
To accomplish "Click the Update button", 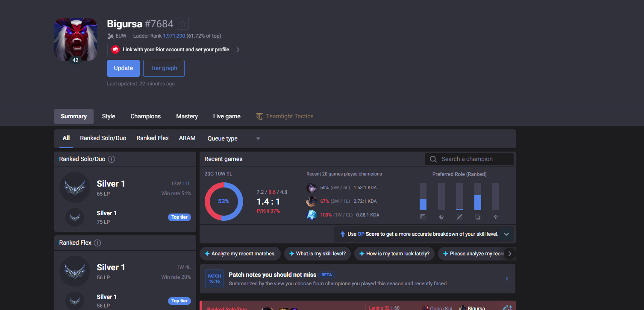I will (124, 68).
